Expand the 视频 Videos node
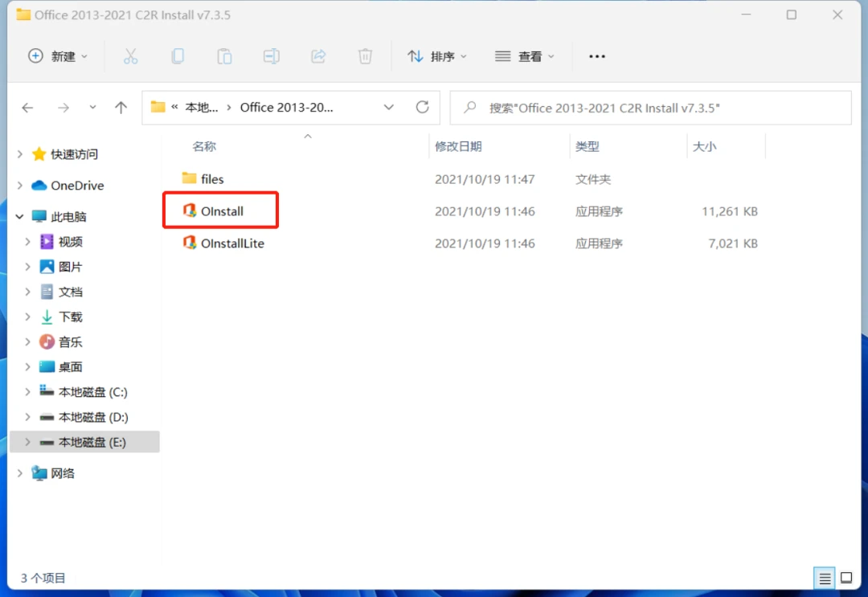Screen dimensions: 868x597 point(27,241)
